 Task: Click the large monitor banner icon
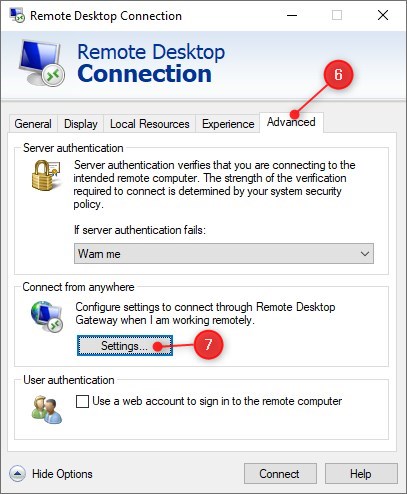click(42, 63)
